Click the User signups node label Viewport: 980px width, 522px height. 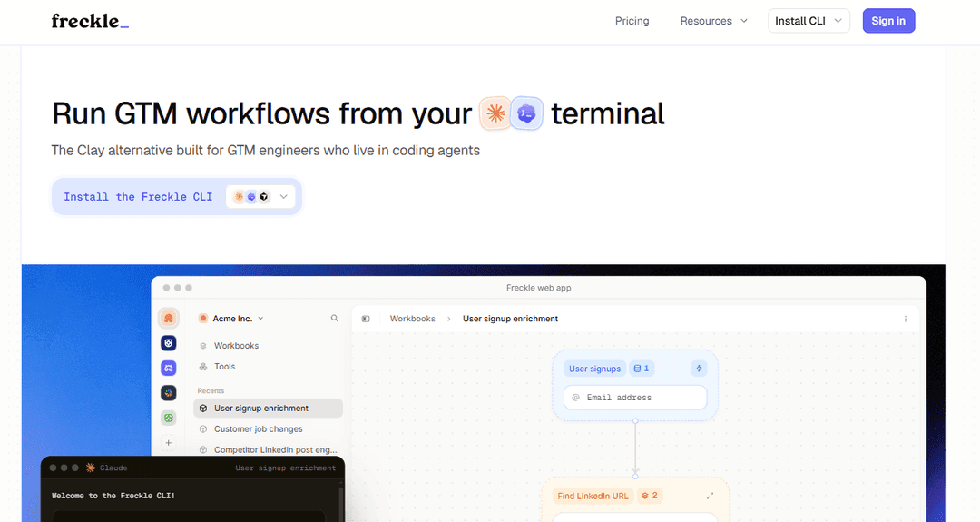[594, 369]
